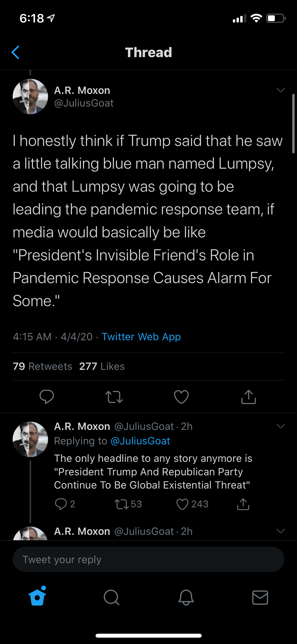
Task: Open the Search tab
Action: (x=111, y=597)
